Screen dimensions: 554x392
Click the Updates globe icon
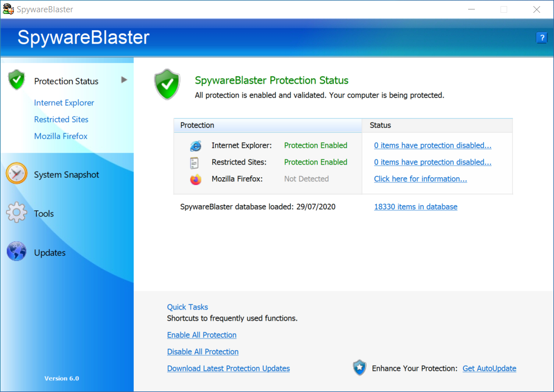17,251
